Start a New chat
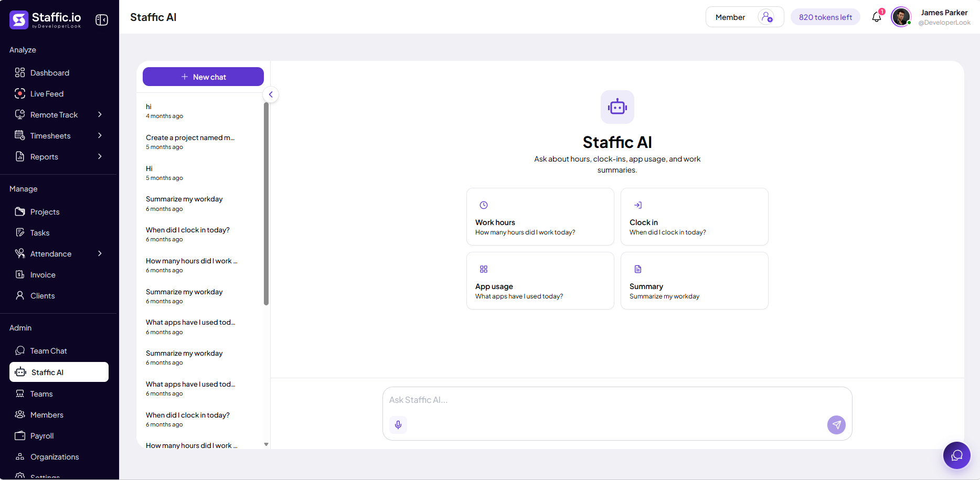This screenshot has width=980, height=480. pos(203,77)
